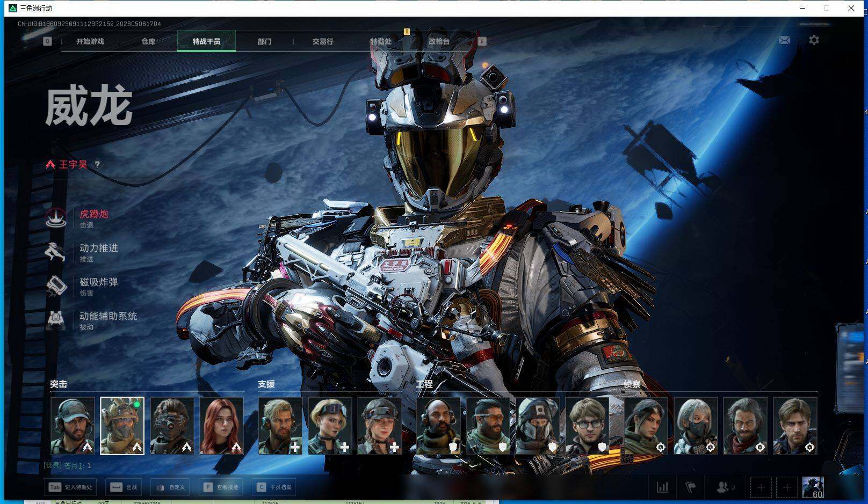
Task: Open the statistics bar-chart icon
Action: point(663,487)
